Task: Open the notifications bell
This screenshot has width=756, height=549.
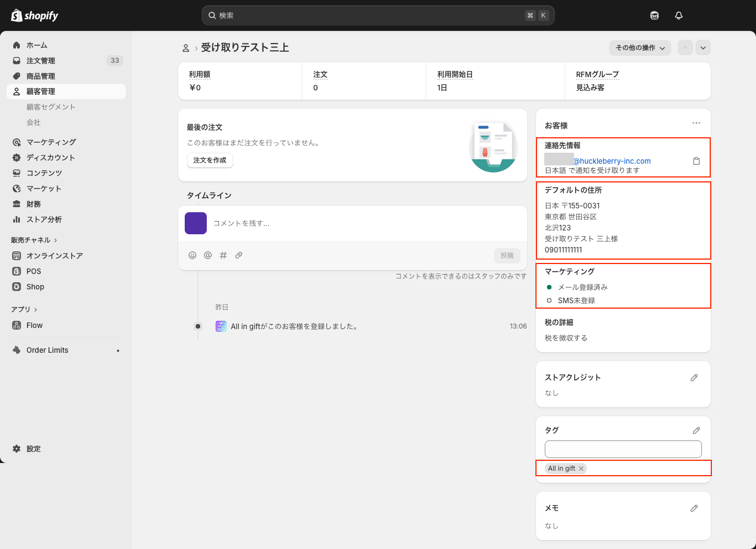Action: pos(679,15)
